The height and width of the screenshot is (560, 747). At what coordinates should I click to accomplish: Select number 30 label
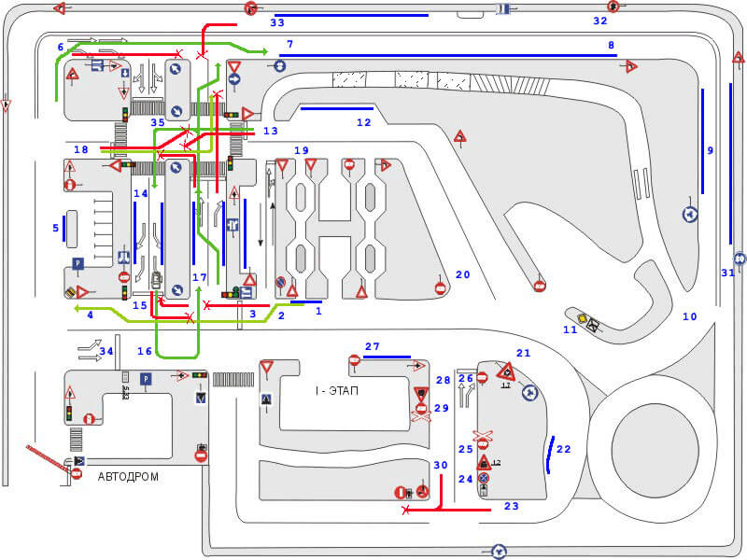(441, 465)
